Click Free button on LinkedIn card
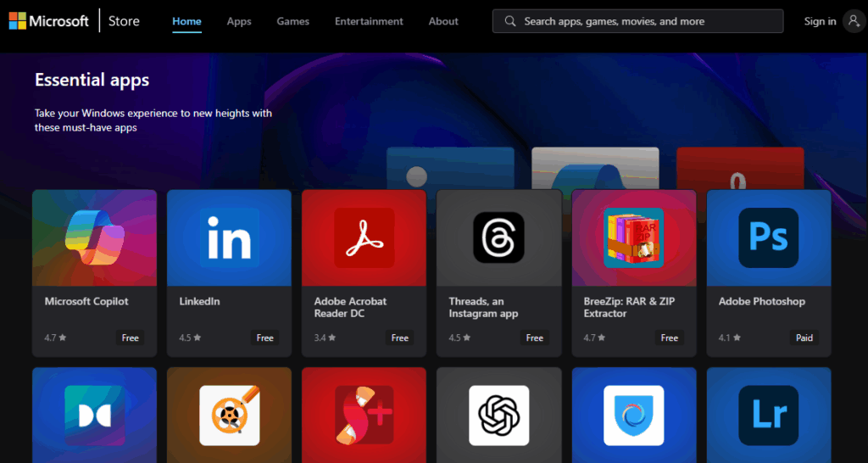 click(265, 337)
